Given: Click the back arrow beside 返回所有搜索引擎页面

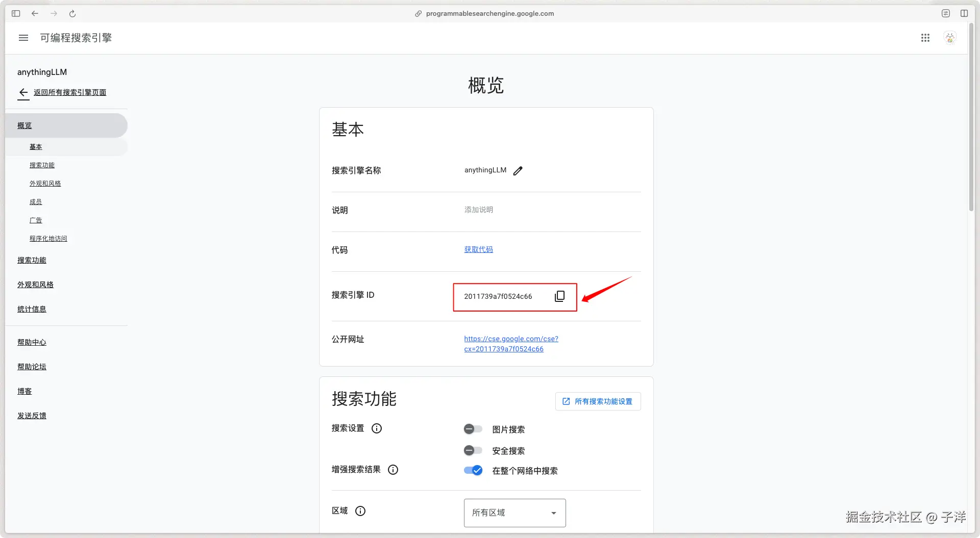Looking at the screenshot, I should 23,93.
